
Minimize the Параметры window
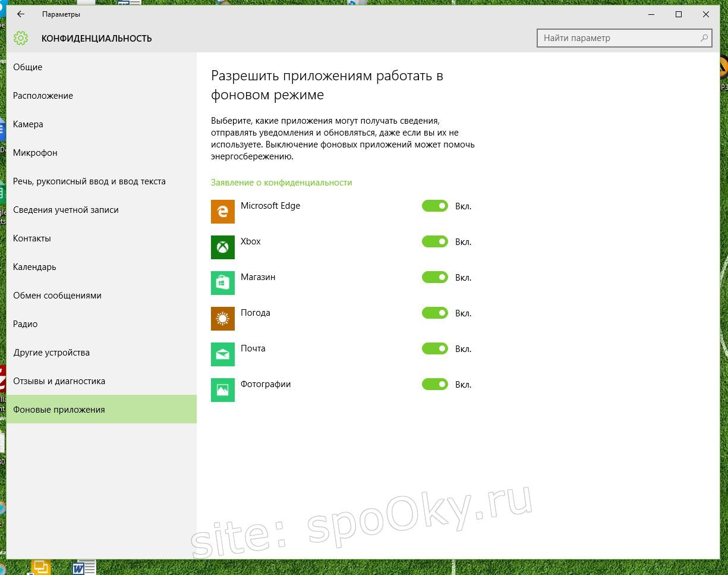651,14
